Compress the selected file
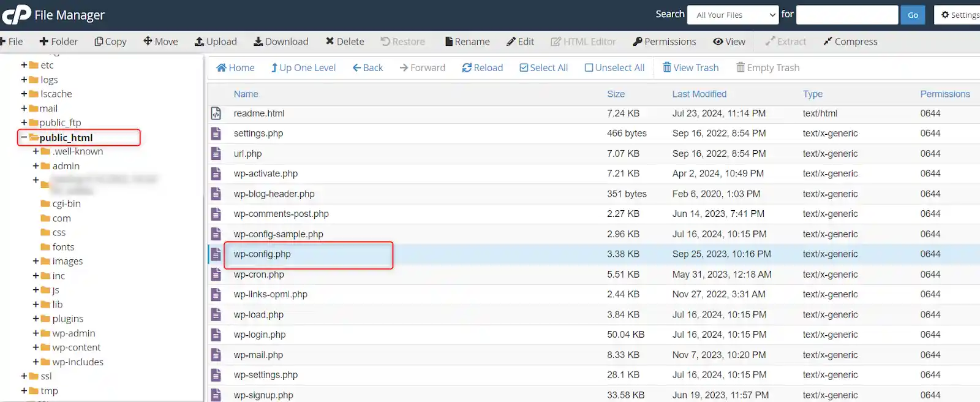Viewport: 980px width, 402px height. (x=850, y=42)
